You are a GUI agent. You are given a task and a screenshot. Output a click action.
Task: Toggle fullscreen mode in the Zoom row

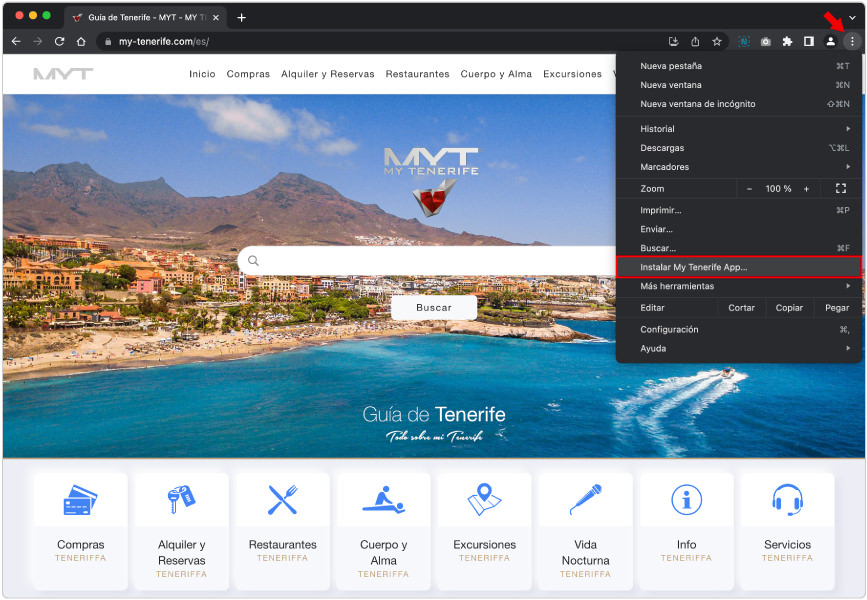click(x=840, y=189)
